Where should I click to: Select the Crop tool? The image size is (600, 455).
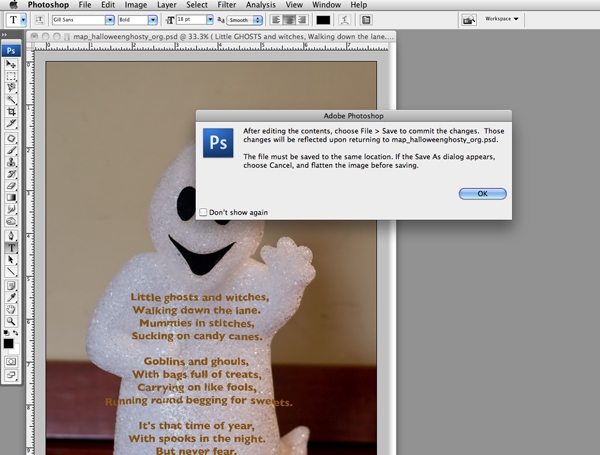pyautogui.click(x=11, y=111)
